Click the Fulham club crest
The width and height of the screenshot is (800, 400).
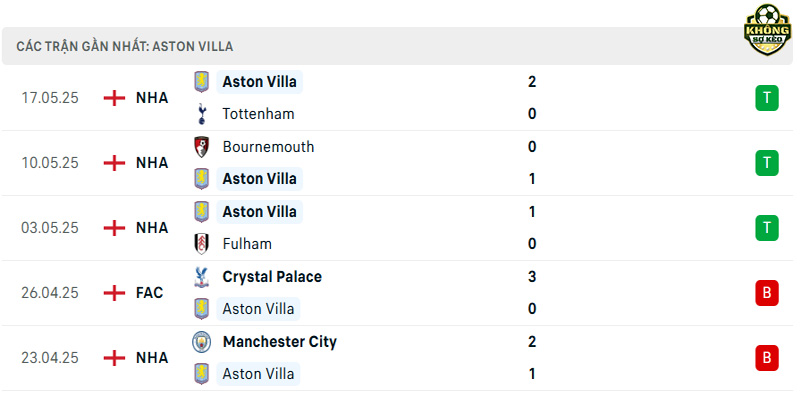[x=202, y=244]
